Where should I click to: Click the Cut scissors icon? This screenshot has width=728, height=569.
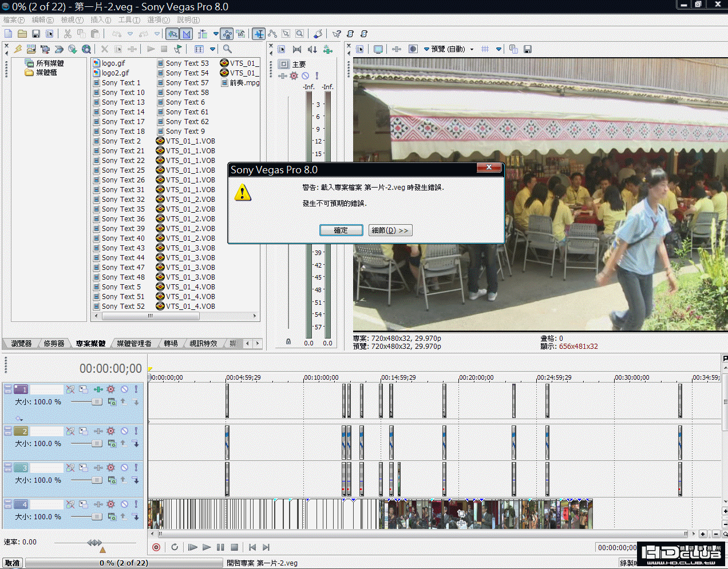[x=68, y=34]
